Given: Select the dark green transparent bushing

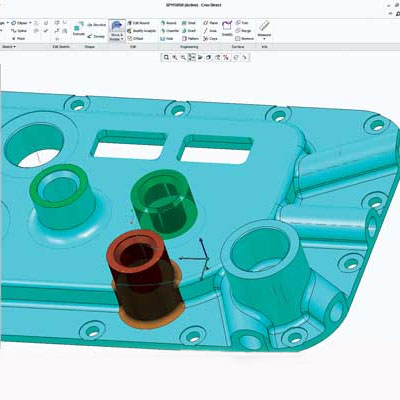Looking at the screenshot, I should (163, 203).
